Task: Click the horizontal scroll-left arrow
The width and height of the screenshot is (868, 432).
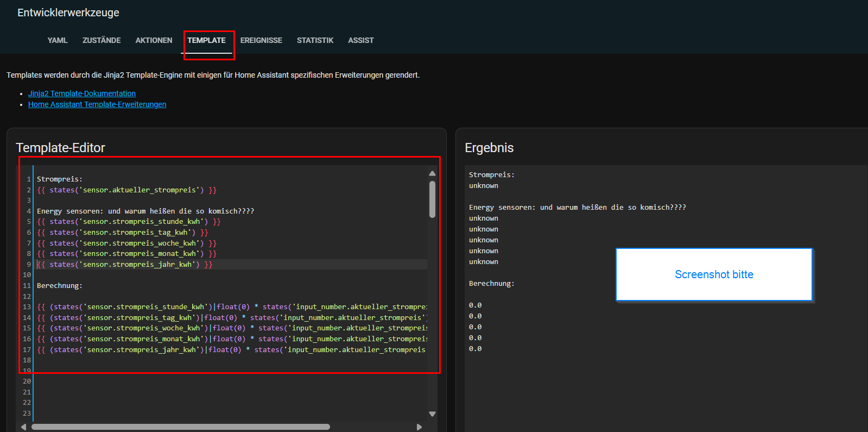Action: coord(23,427)
